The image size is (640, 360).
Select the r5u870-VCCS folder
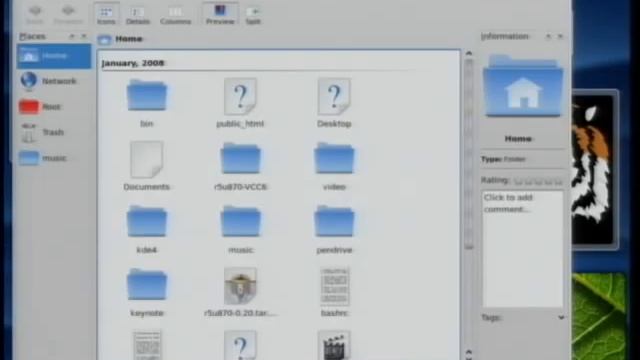click(240, 167)
